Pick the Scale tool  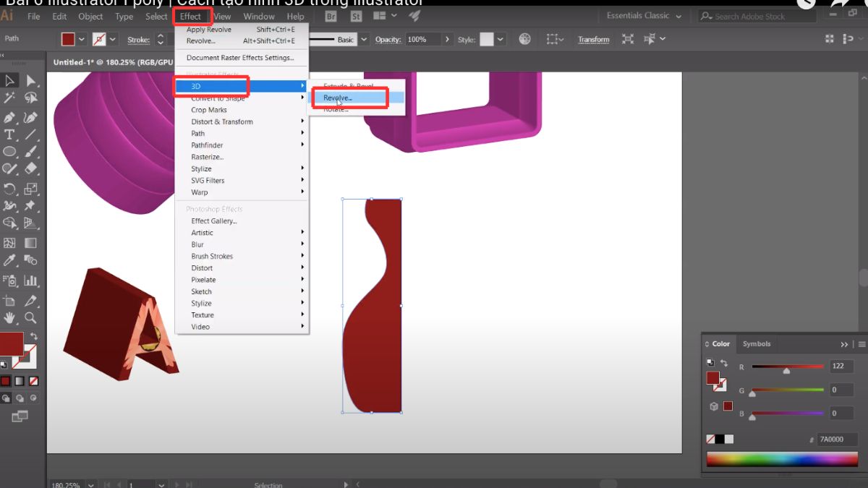click(30, 189)
